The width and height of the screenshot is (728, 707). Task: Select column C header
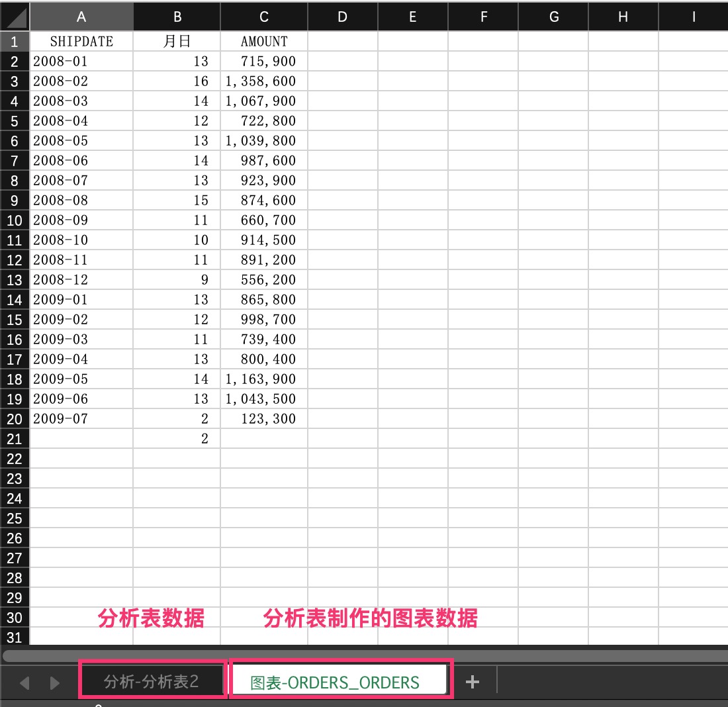point(263,17)
